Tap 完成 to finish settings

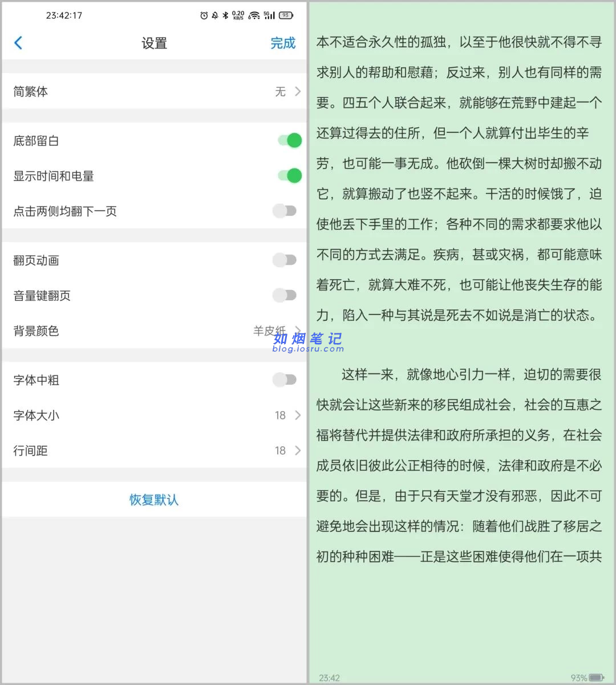coord(283,43)
